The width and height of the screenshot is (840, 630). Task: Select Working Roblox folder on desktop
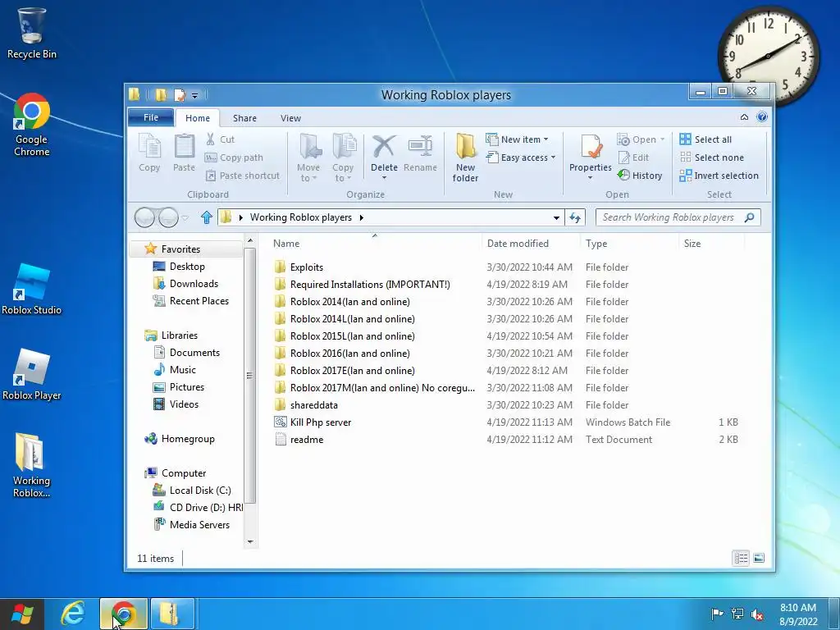(32, 465)
